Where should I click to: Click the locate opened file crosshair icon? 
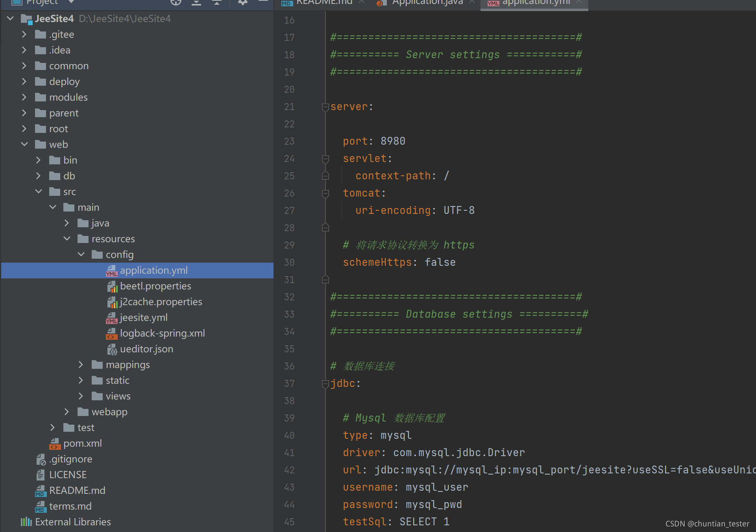click(176, 2)
